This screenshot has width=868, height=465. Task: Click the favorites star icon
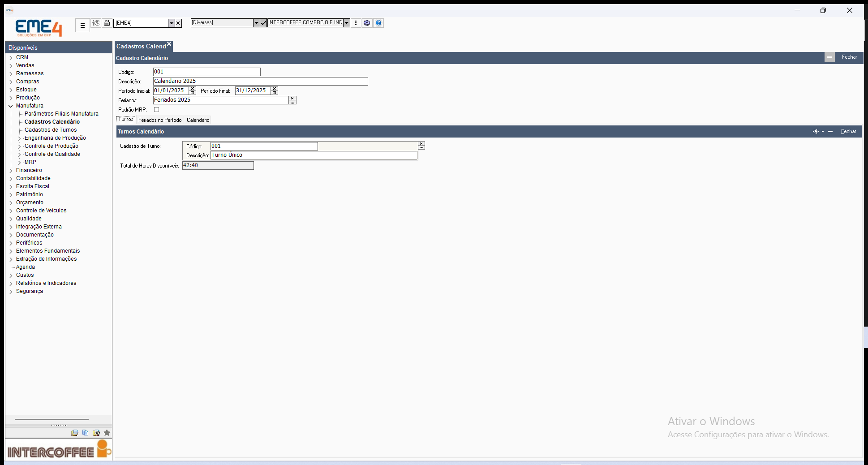pos(107,433)
